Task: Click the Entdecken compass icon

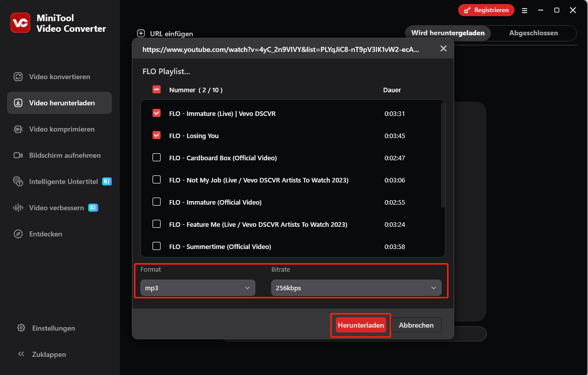Action: pos(18,234)
